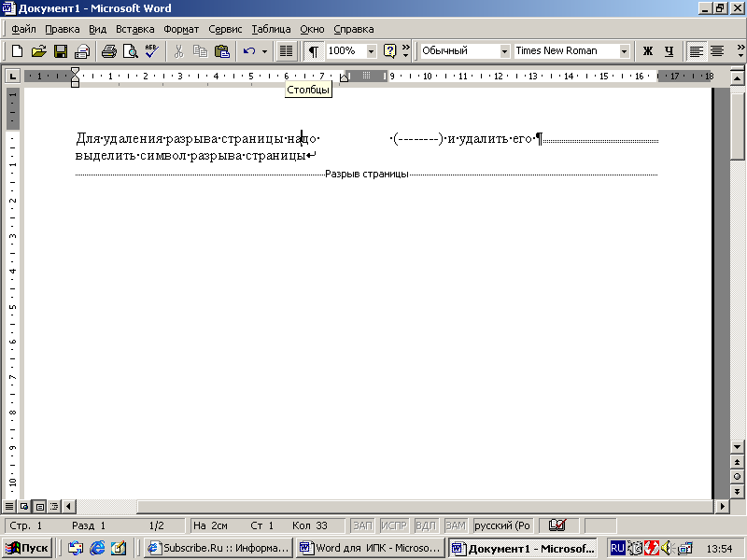Screen dimensions: 747x560
Task: Toggle ИСПР track changes indicator
Action: [394, 525]
